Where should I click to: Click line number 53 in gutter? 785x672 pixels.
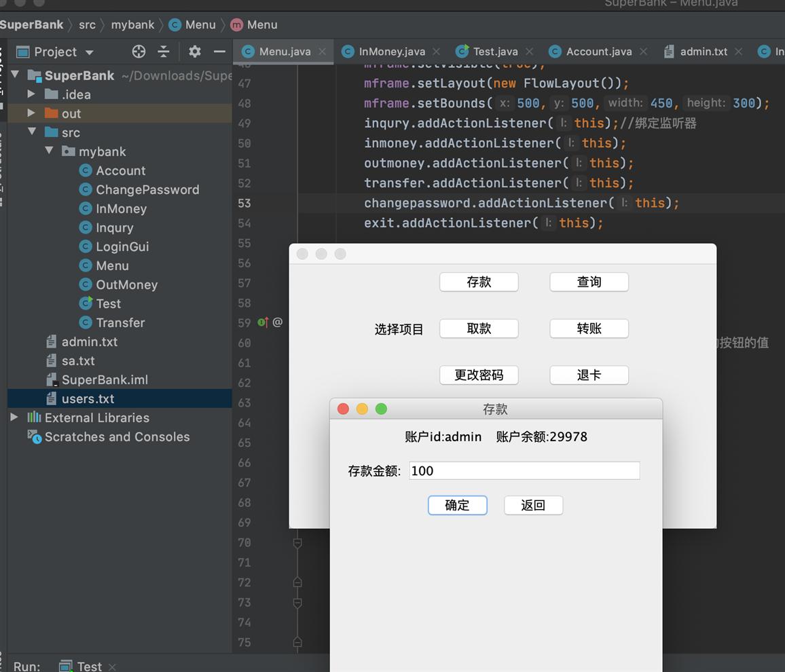[244, 203]
